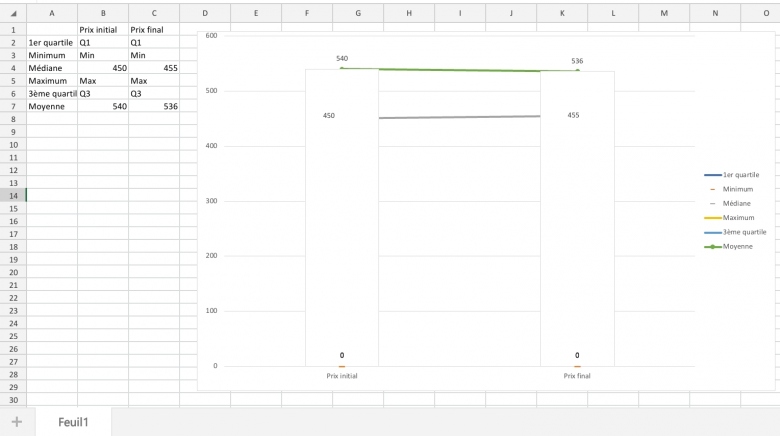Click the select-all corner triangle of the grid
This screenshot has width=780, height=436.
(13, 14)
